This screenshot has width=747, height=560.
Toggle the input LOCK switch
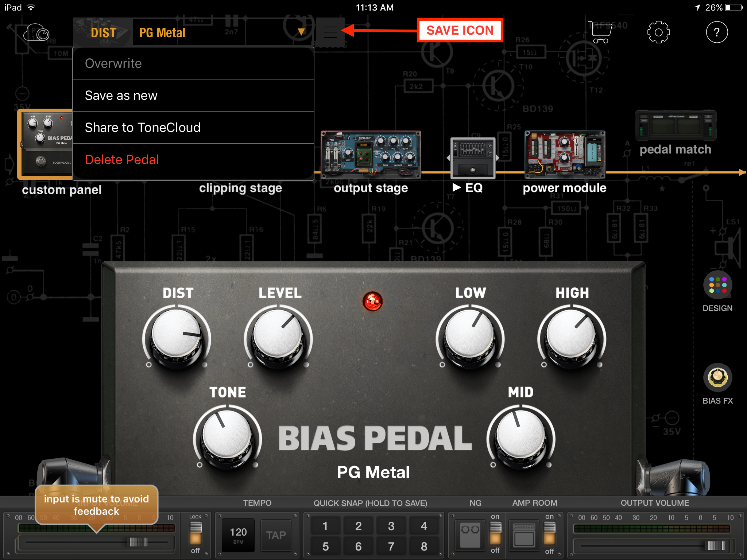[196, 533]
